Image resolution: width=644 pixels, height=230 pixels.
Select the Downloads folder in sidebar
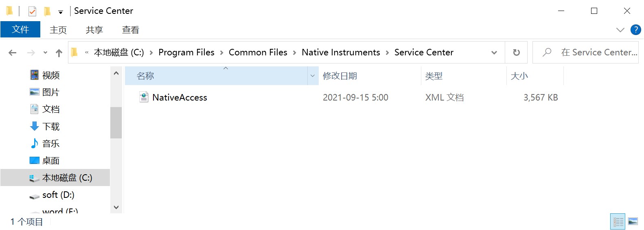(51, 127)
